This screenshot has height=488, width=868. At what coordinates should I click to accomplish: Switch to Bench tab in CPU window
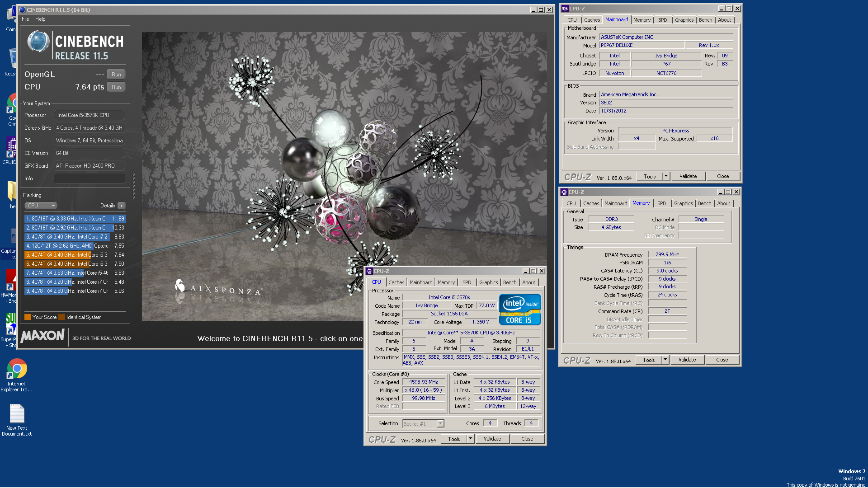coord(509,282)
